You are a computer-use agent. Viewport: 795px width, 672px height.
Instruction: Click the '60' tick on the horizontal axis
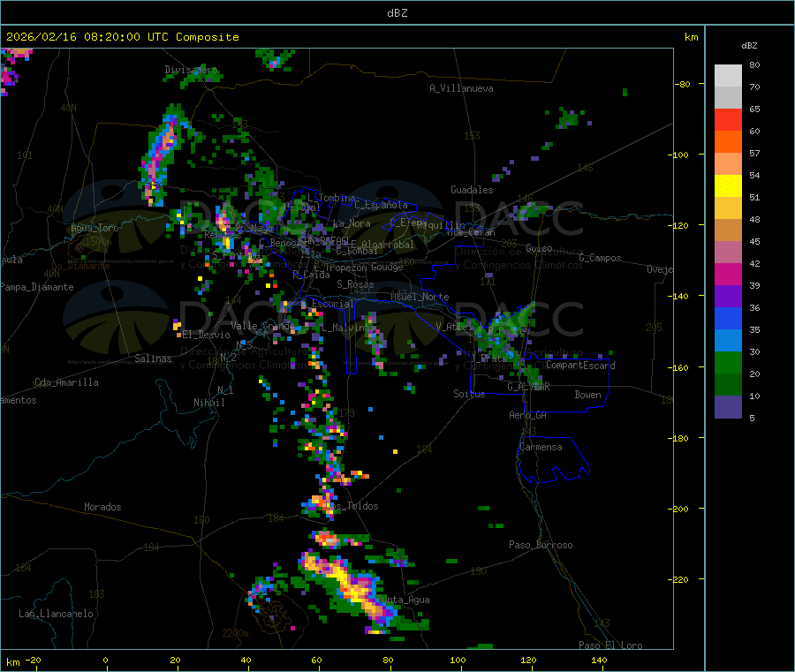[x=316, y=660]
